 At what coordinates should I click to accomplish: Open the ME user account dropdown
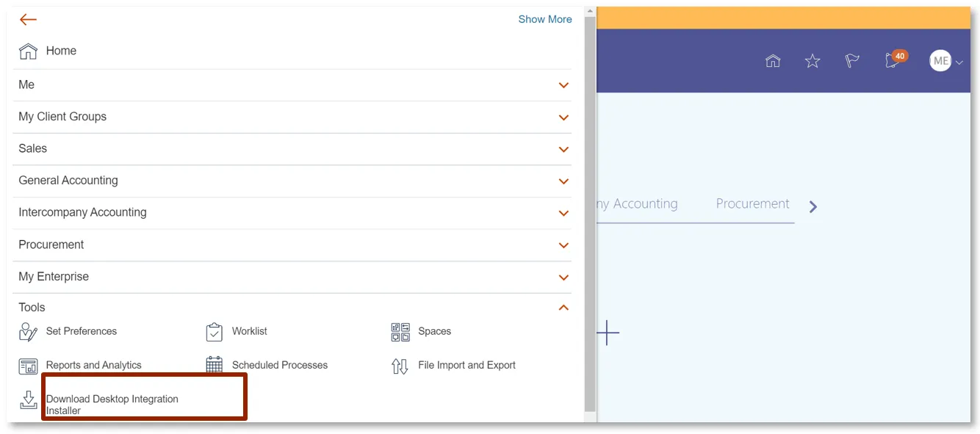(x=945, y=61)
